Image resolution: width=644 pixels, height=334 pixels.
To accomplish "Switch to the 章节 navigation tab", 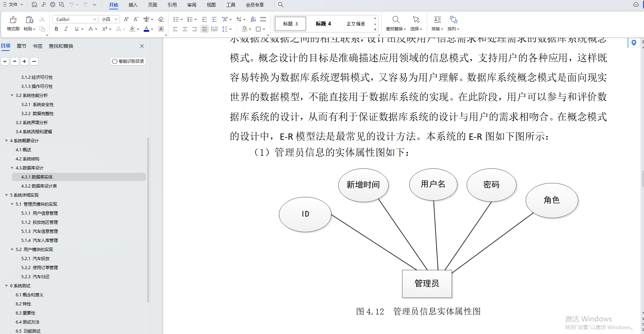I will [x=21, y=46].
